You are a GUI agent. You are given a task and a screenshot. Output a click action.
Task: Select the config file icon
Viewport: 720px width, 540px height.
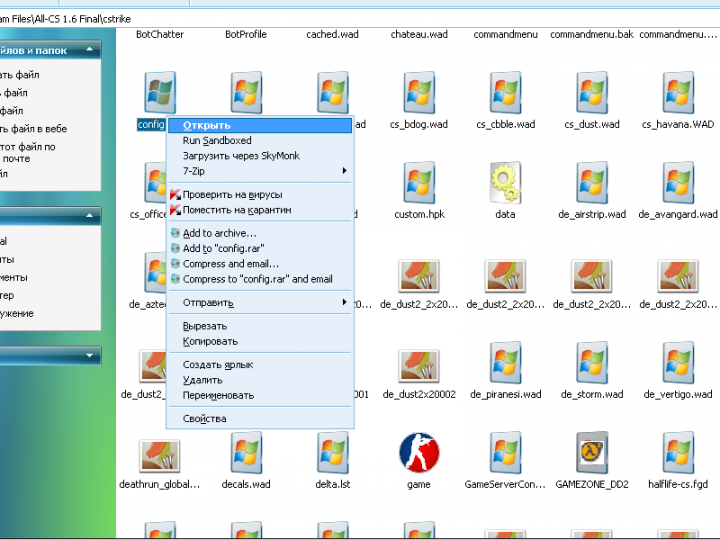pos(160,92)
